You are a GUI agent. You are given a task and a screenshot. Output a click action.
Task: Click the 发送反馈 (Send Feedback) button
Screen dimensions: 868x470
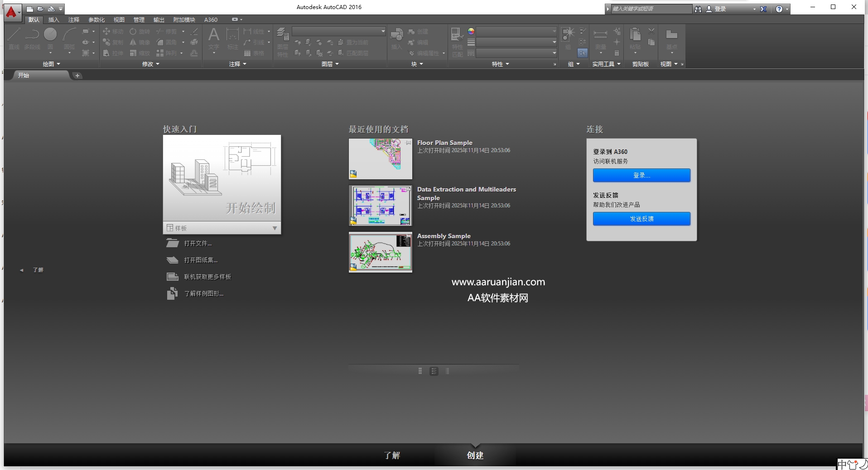pos(641,219)
